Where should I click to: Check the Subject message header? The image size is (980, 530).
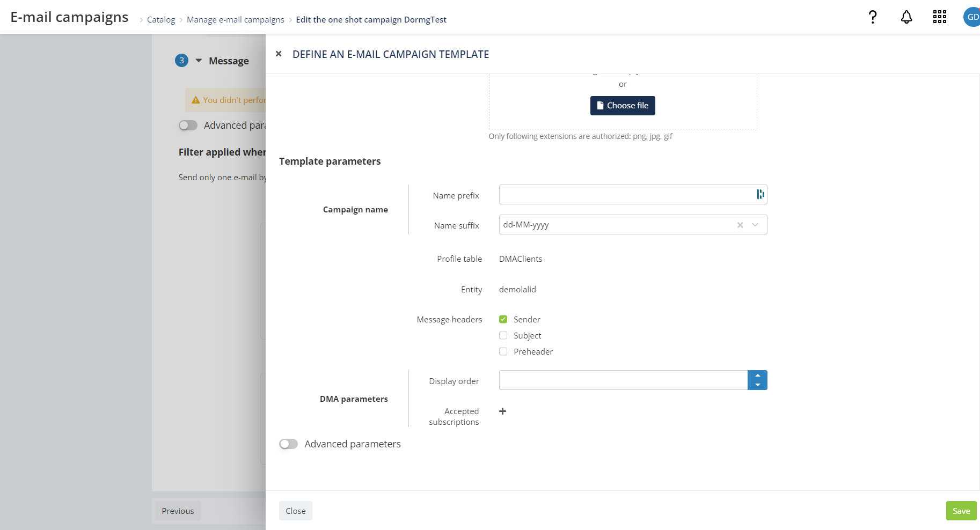click(x=503, y=335)
